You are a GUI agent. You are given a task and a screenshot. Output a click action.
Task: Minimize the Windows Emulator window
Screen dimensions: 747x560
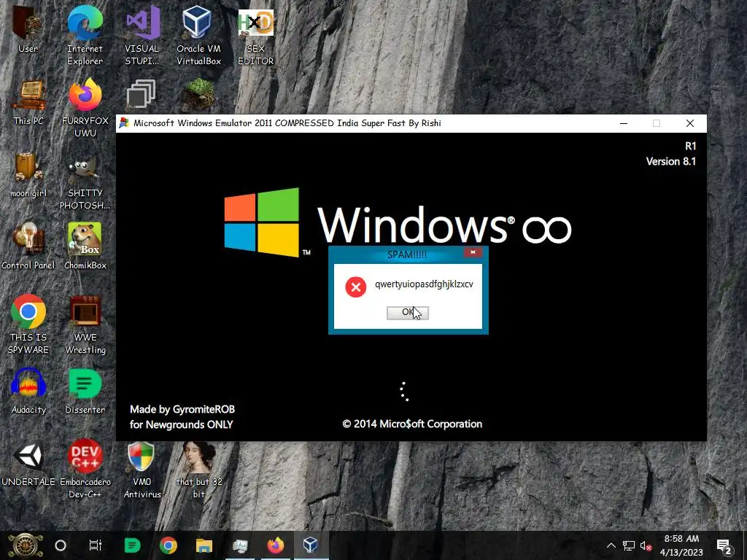[624, 123]
